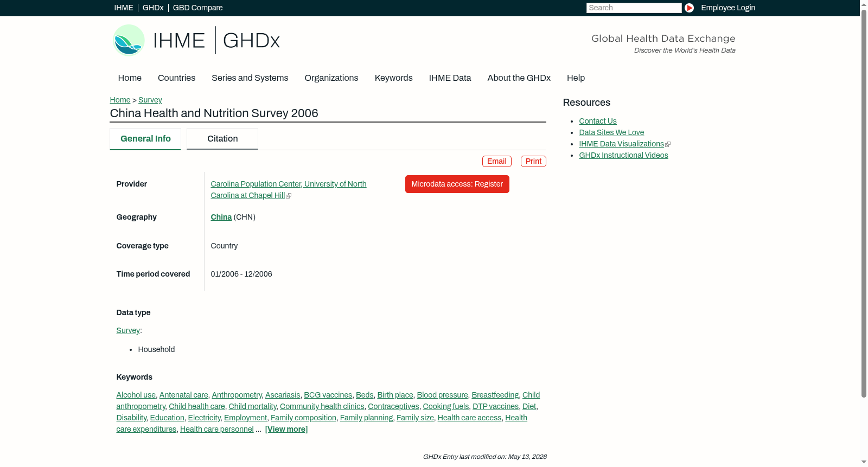Open the Family size keyword

(x=416, y=418)
